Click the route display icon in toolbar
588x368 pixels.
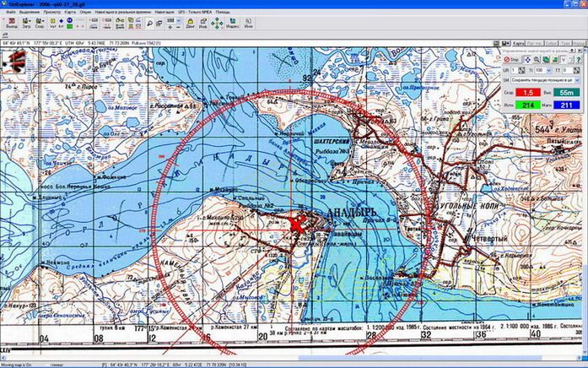coord(120,20)
